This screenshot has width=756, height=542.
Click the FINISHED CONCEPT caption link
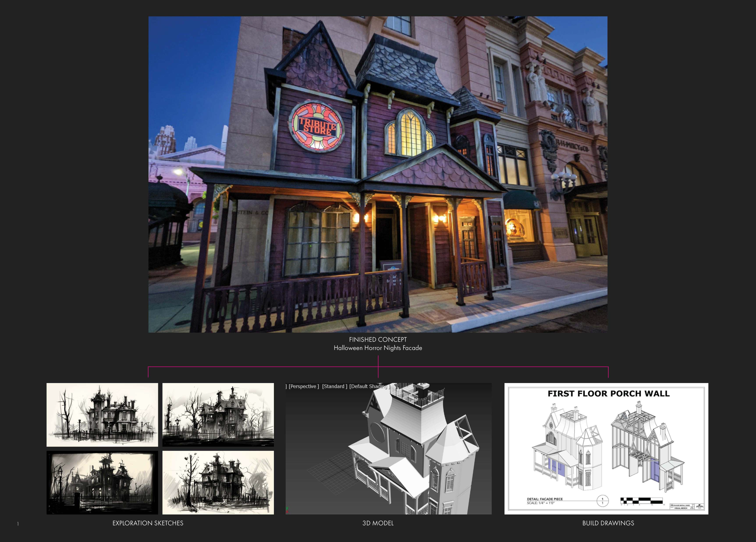tap(378, 339)
